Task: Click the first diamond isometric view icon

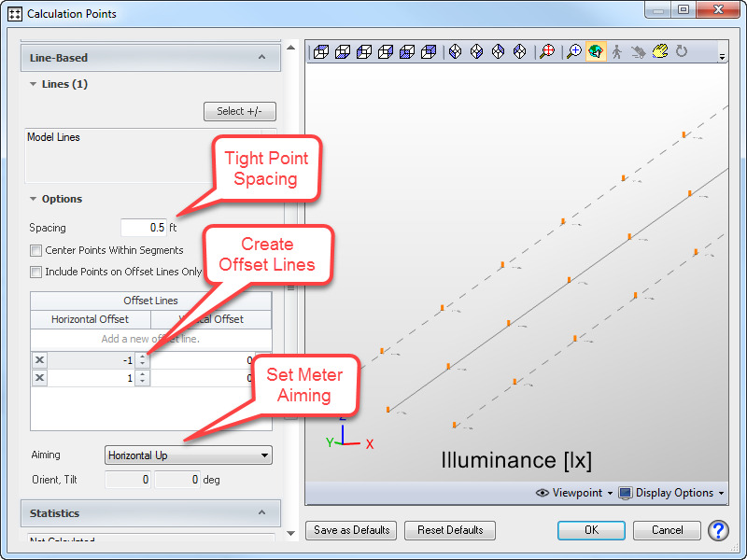Action: click(456, 51)
